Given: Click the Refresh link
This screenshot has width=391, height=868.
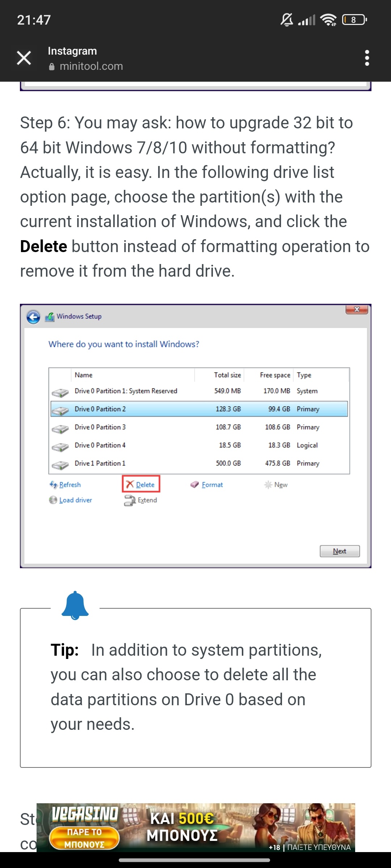Looking at the screenshot, I should tap(70, 485).
